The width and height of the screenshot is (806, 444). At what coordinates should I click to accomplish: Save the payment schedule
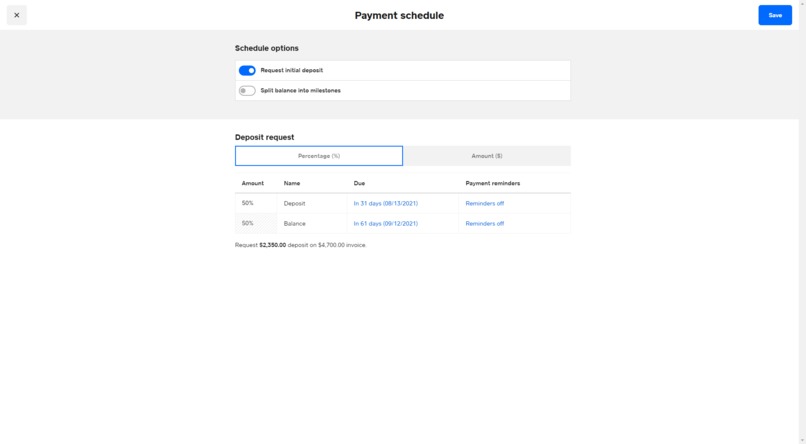(x=775, y=15)
